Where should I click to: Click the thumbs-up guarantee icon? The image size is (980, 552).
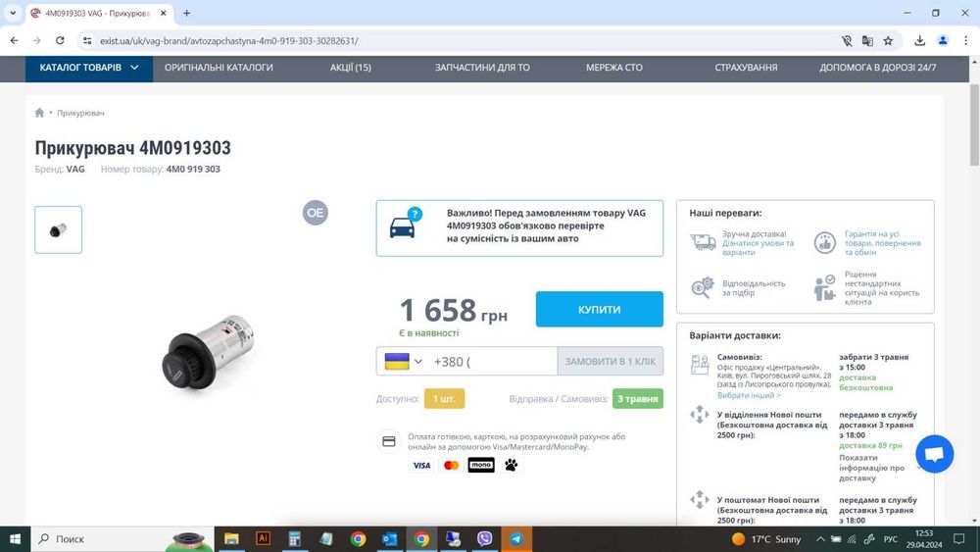point(824,242)
